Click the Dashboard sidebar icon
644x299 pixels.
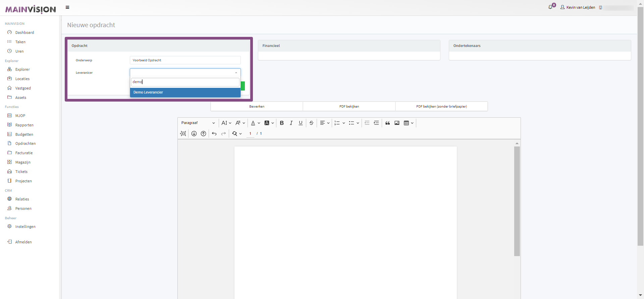click(x=9, y=33)
